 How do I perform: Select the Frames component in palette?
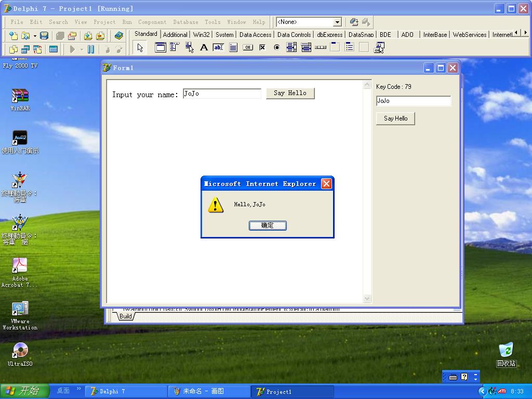pos(161,47)
